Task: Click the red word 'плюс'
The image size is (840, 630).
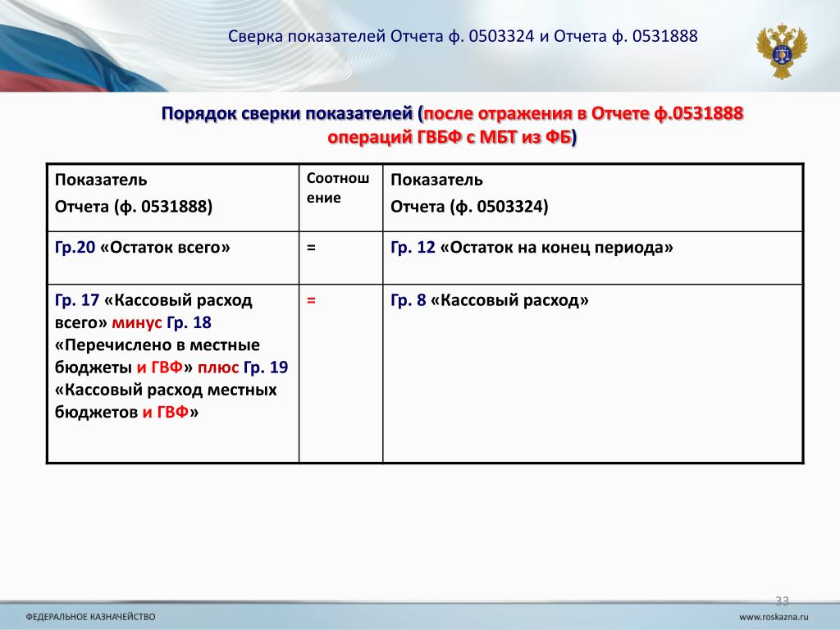Action: pos(218,367)
